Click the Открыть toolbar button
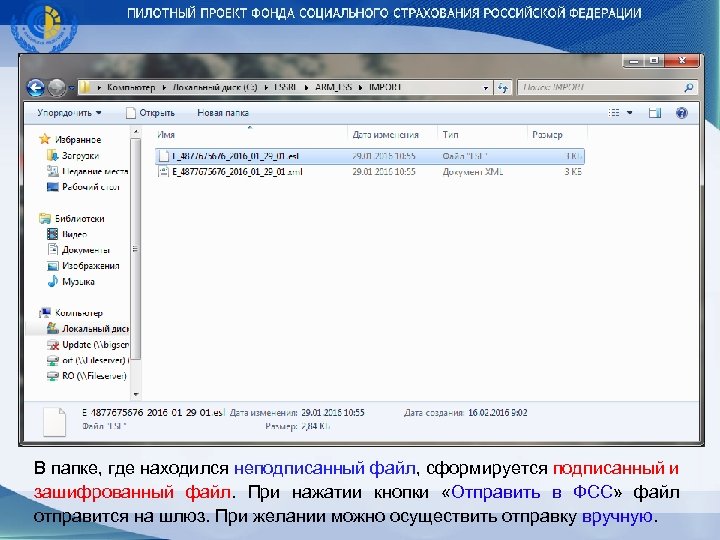The image size is (720, 540). pos(151,113)
